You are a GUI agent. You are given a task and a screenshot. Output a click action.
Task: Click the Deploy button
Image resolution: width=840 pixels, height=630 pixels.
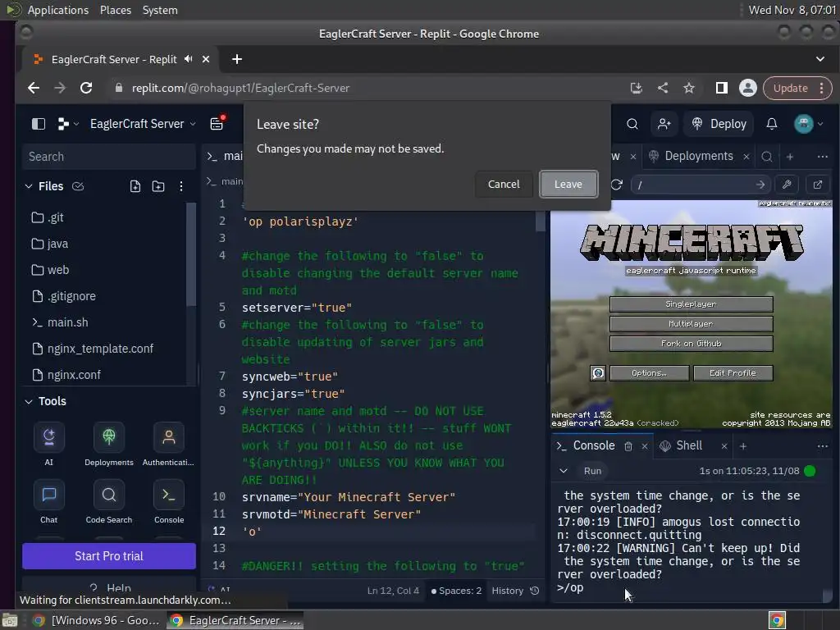pyautogui.click(x=719, y=124)
